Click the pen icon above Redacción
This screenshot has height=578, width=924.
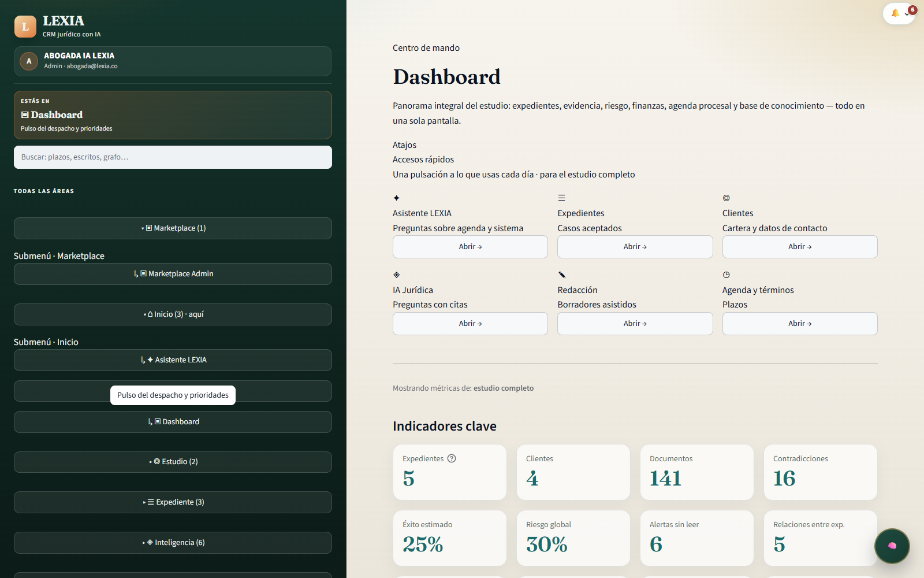[x=561, y=275]
